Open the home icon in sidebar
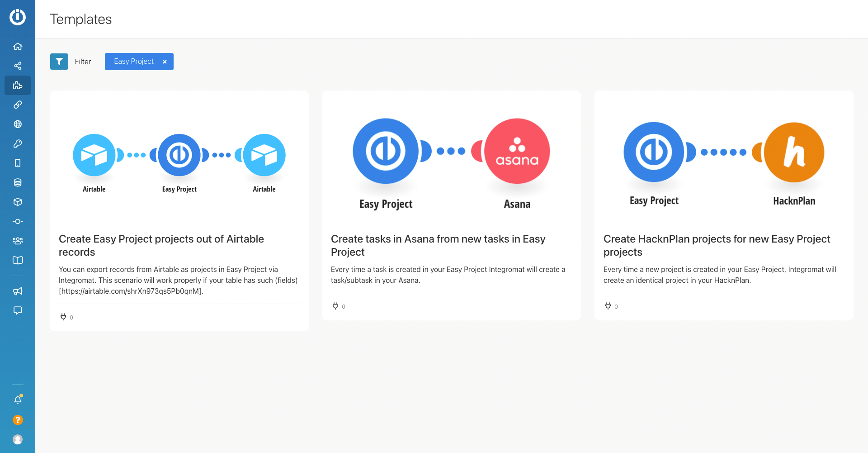Viewport: 868px width, 453px height. point(18,46)
